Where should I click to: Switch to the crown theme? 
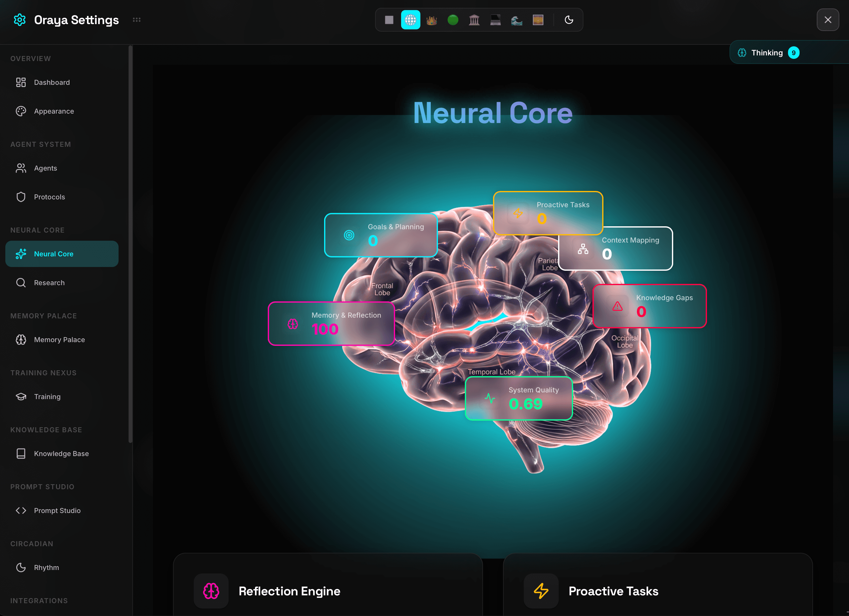coord(432,20)
